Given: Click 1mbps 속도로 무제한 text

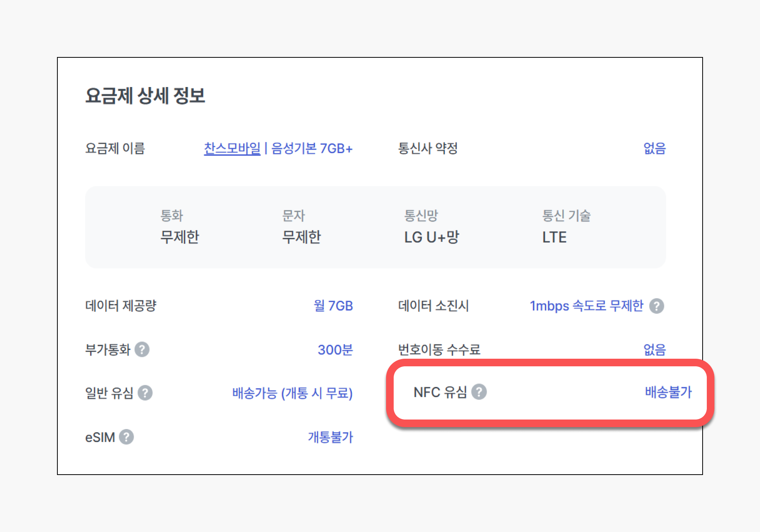Looking at the screenshot, I should pyautogui.click(x=586, y=306).
